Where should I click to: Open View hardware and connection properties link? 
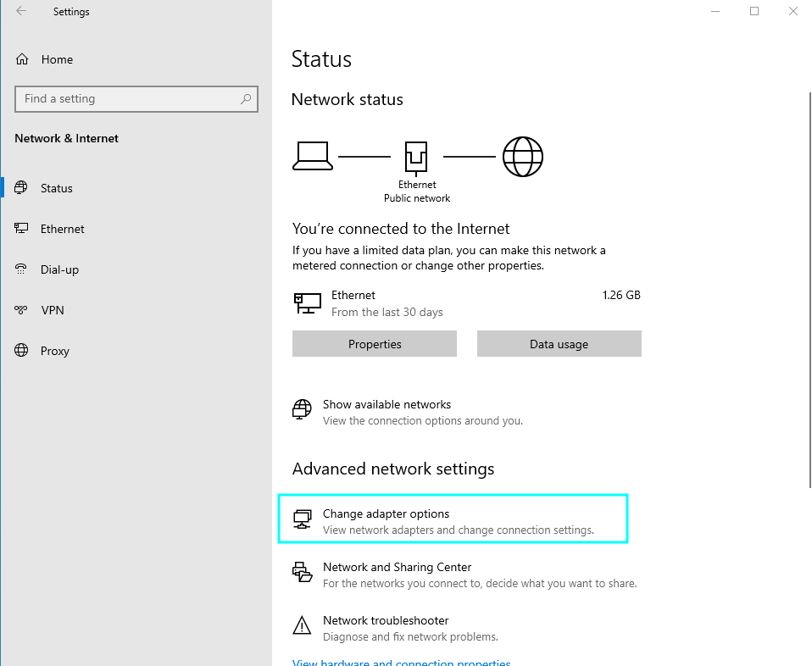coord(402,663)
